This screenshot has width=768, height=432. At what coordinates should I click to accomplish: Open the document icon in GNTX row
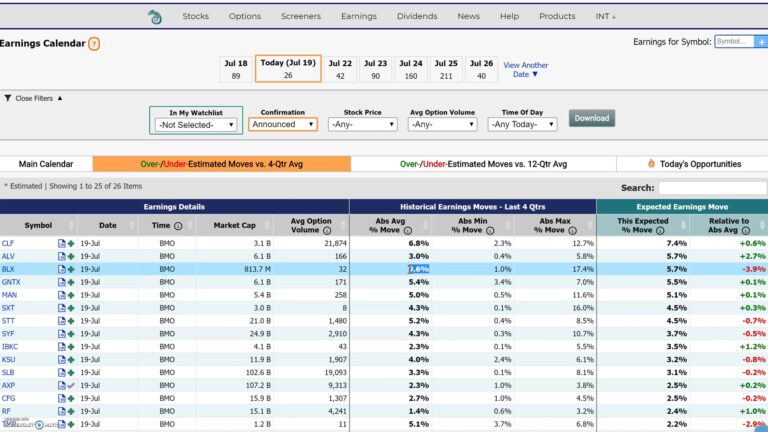[61, 282]
